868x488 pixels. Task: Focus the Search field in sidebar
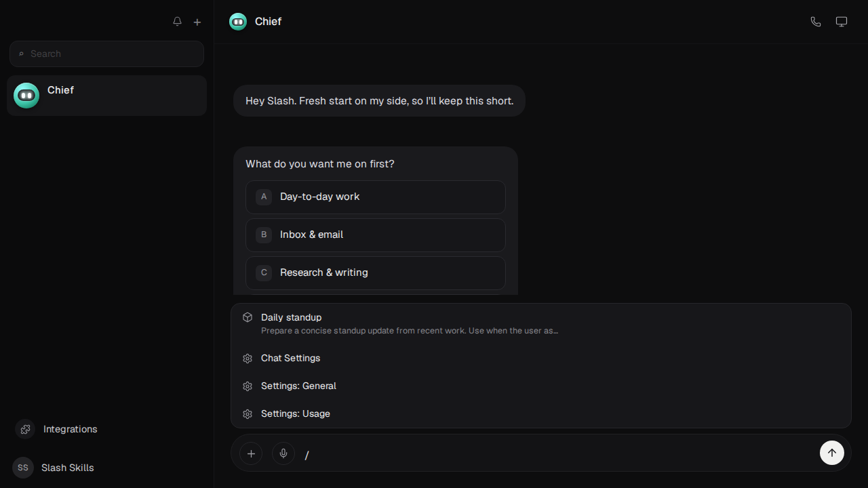click(x=106, y=54)
